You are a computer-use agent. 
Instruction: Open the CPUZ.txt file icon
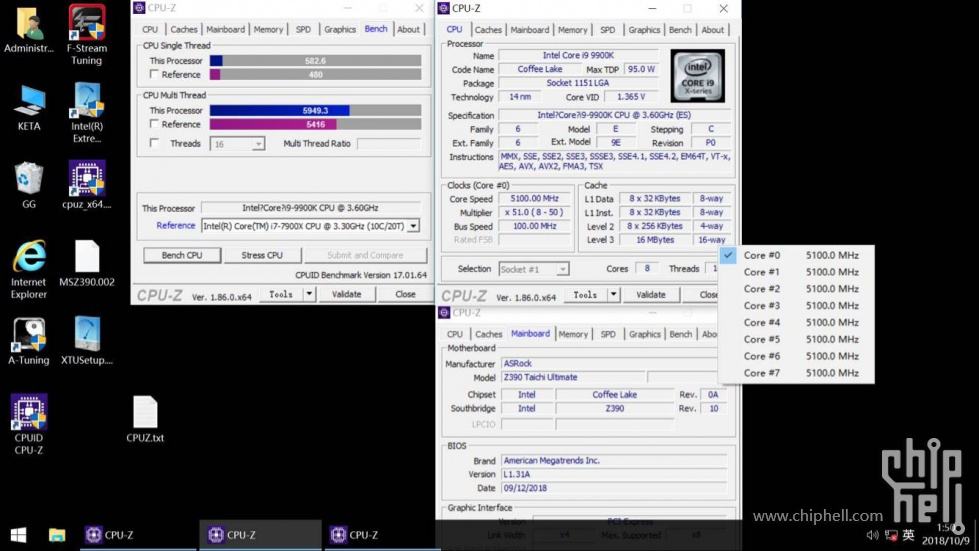click(145, 419)
